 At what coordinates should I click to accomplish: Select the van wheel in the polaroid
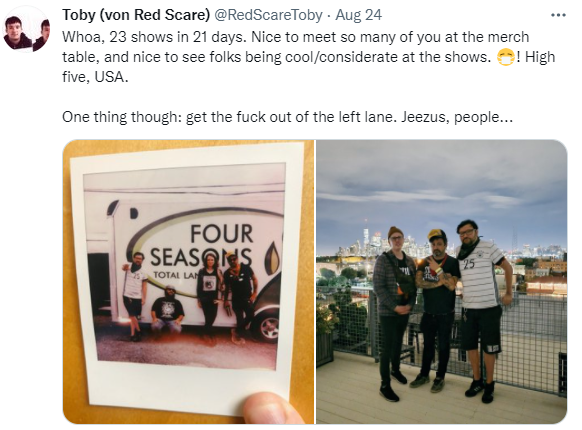tap(269, 328)
